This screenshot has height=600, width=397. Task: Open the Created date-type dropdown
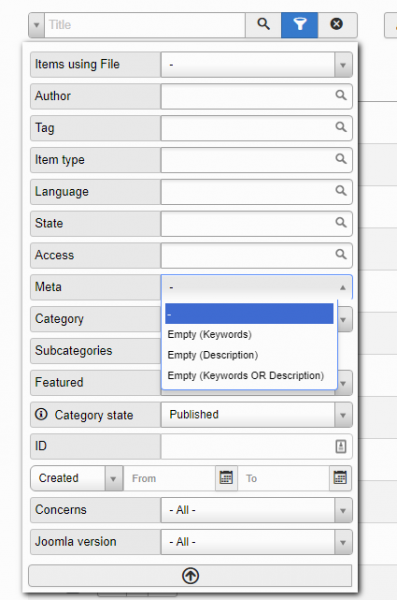[77, 478]
